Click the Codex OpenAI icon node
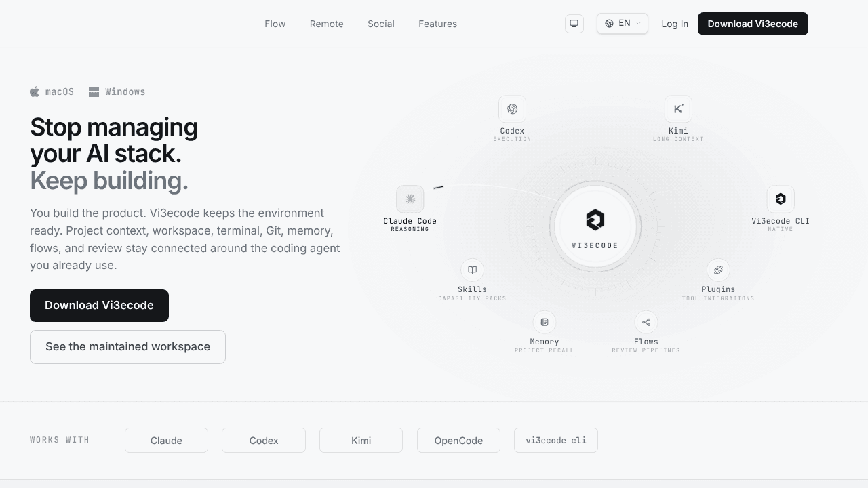The width and height of the screenshot is (868, 488). click(x=512, y=109)
